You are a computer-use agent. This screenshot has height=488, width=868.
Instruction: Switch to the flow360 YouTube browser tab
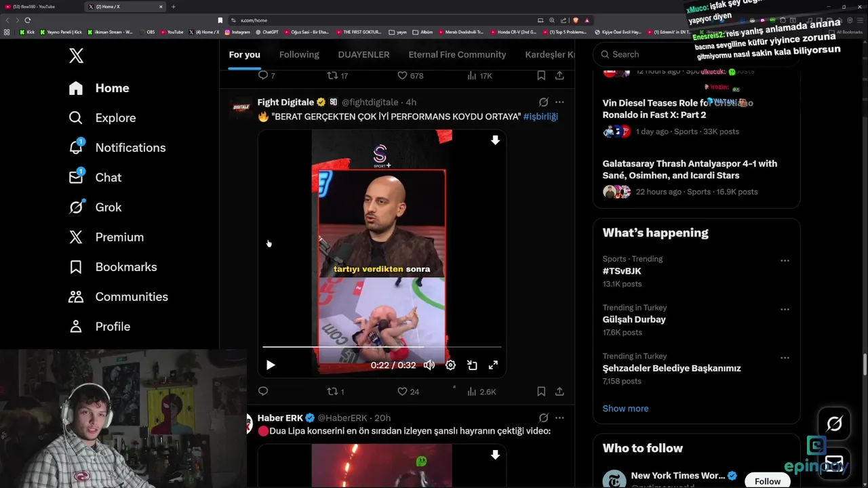[41, 7]
